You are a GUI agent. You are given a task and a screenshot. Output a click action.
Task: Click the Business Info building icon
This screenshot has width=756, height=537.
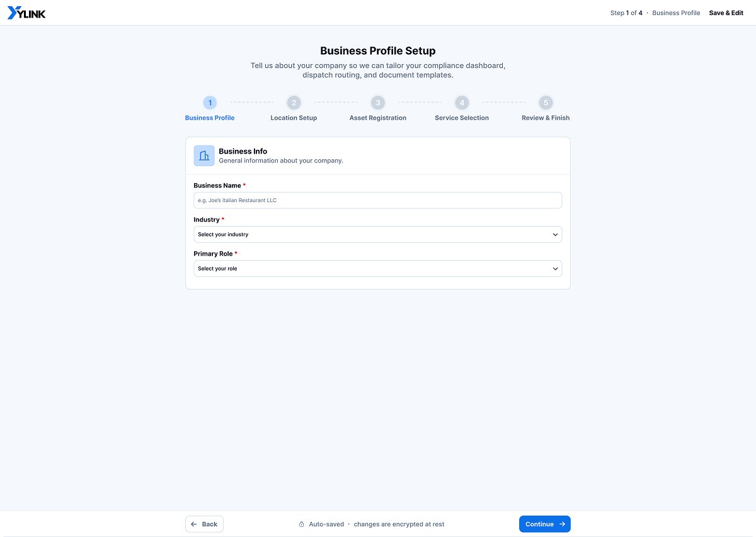tap(204, 155)
